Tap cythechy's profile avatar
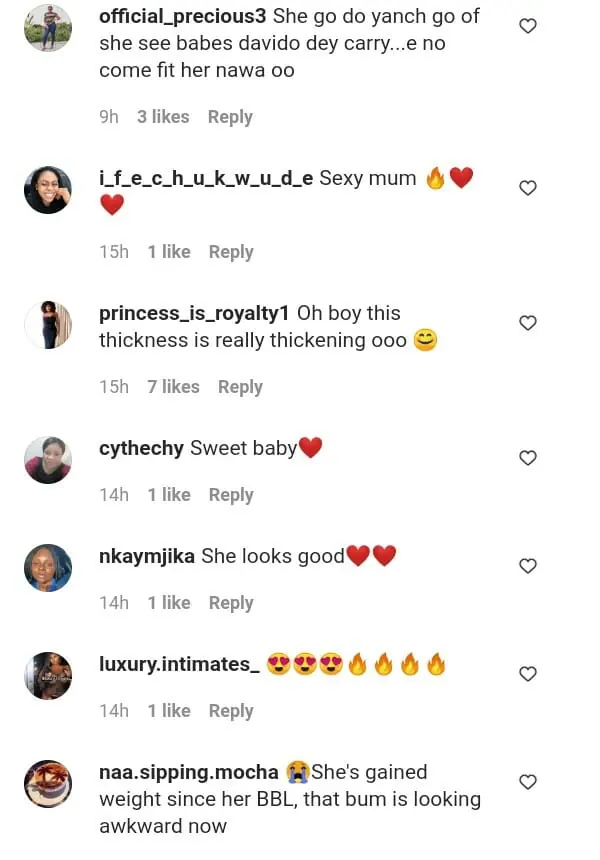Viewport: 600px width, 860px height. [x=48, y=460]
